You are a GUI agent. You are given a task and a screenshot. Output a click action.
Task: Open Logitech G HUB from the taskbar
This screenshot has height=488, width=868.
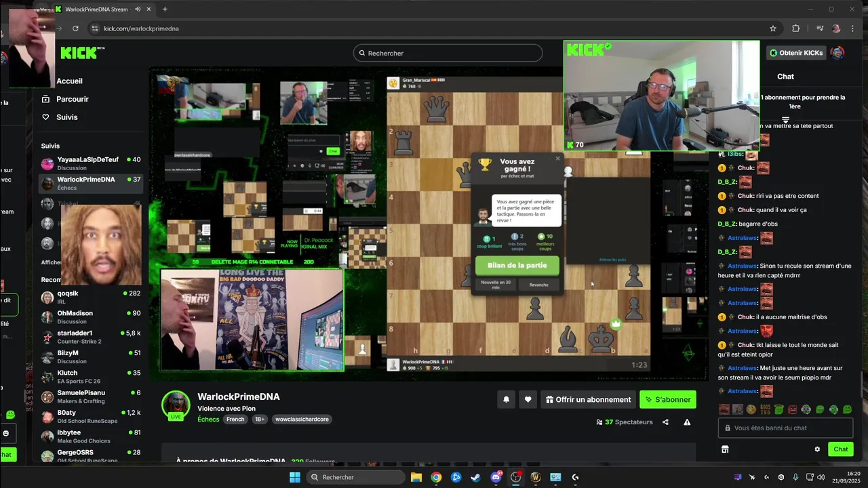575,477
